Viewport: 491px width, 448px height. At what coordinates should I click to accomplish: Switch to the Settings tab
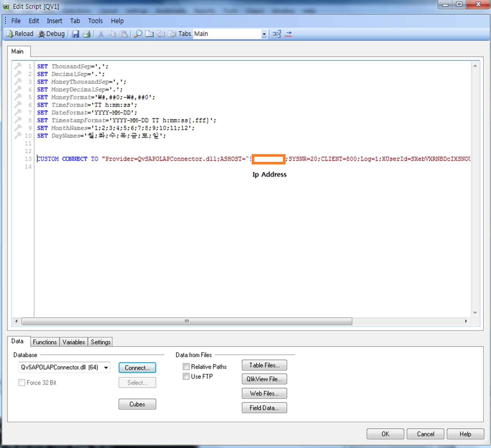pyautogui.click(x=100, y=342)
